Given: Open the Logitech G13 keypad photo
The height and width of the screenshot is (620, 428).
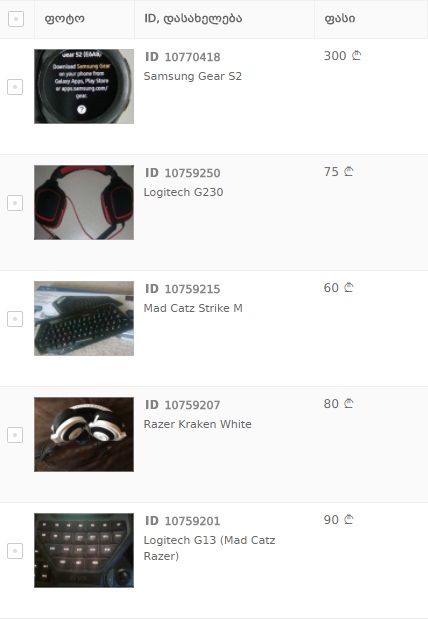Looking at the screenshot, I should click(84, 550).
